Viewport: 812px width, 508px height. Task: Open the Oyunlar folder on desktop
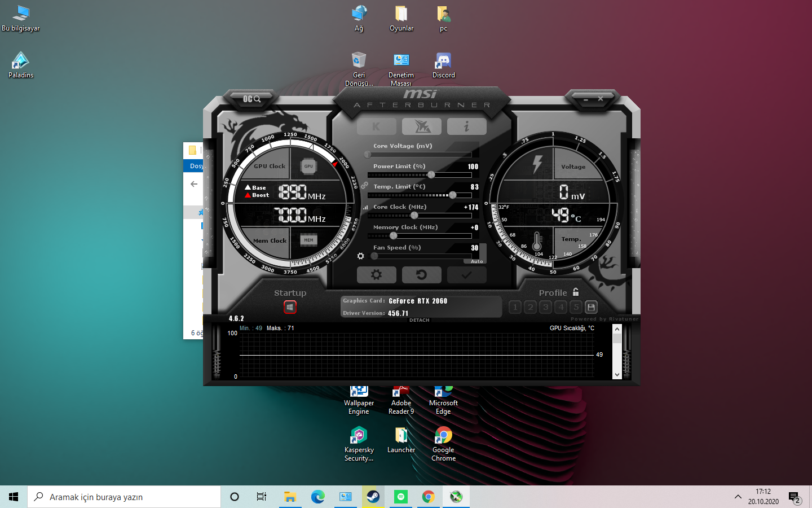coord(401,18)
